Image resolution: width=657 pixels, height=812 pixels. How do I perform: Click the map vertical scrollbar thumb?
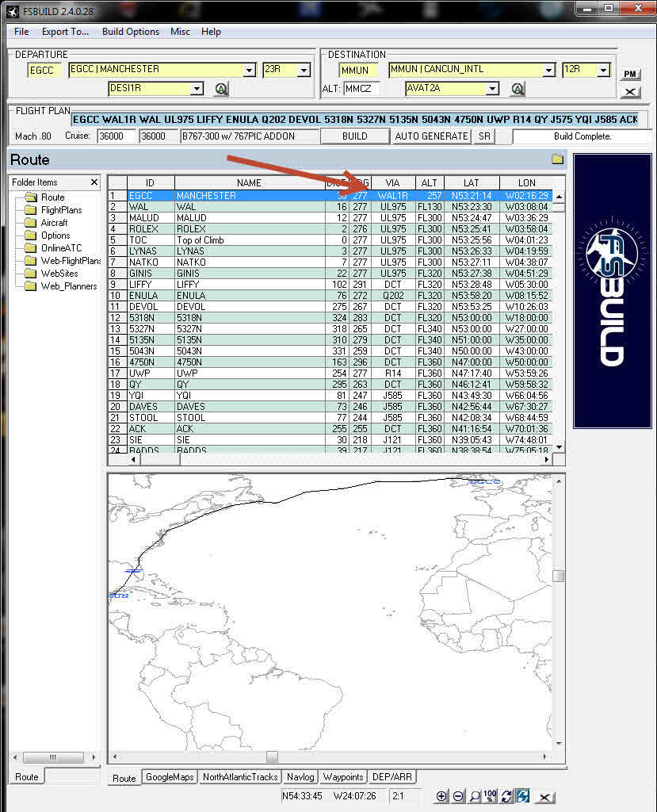coord(558,576)
